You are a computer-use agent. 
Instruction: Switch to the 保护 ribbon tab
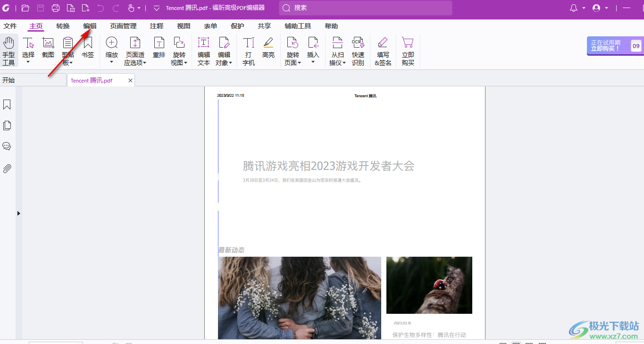coord(237,26)
